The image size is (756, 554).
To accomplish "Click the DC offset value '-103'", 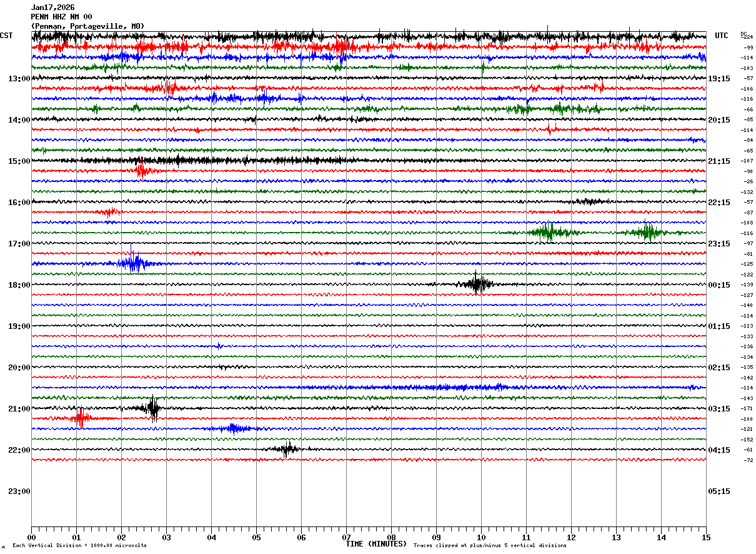I will click(747, 68).
